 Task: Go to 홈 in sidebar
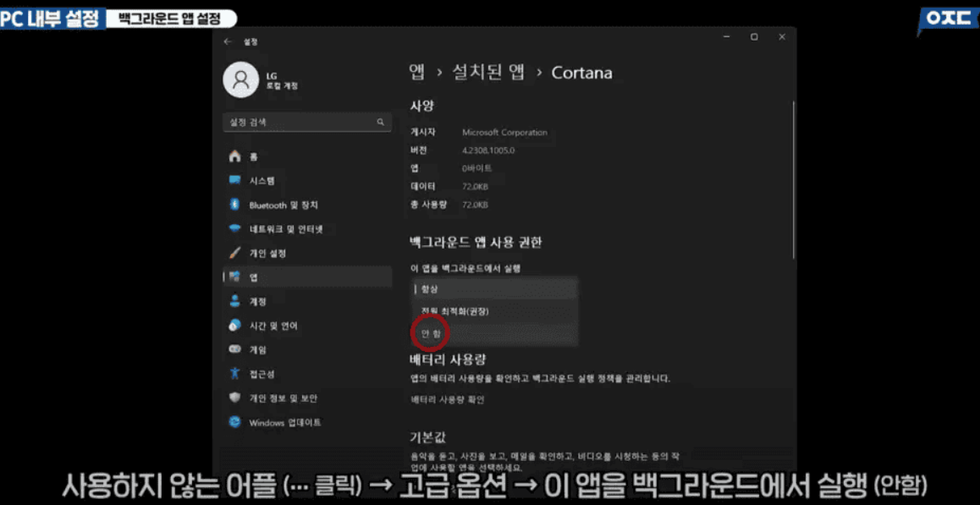307,156
